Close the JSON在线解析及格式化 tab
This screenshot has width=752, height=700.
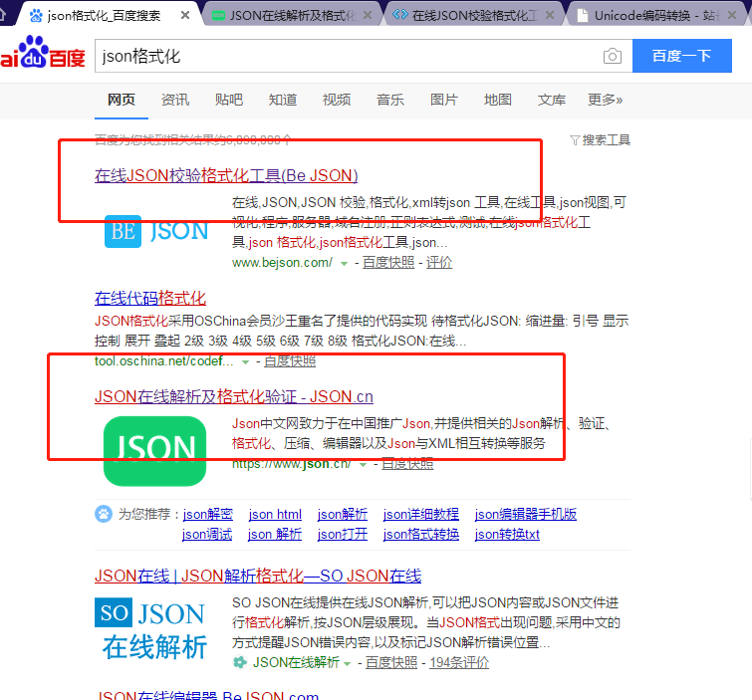[x=368, y=15]
